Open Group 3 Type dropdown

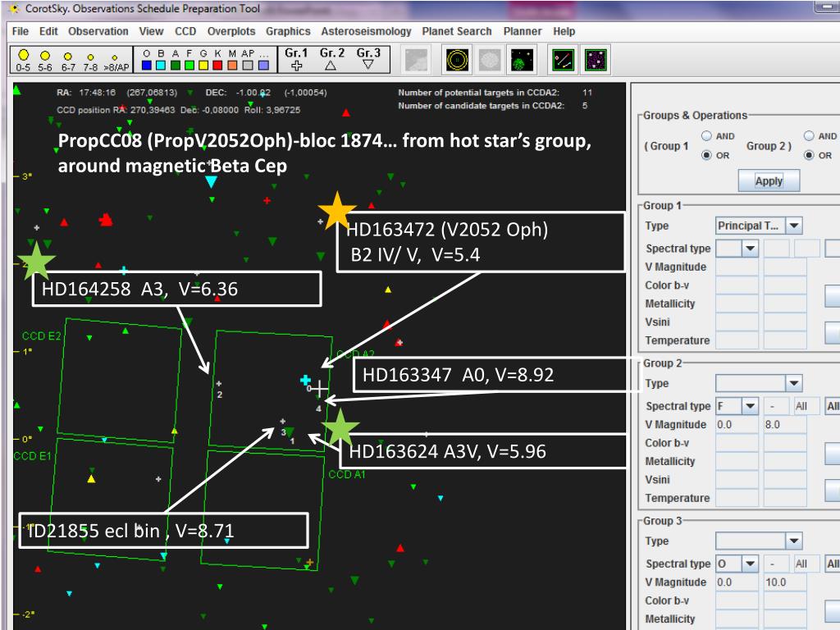794,541
